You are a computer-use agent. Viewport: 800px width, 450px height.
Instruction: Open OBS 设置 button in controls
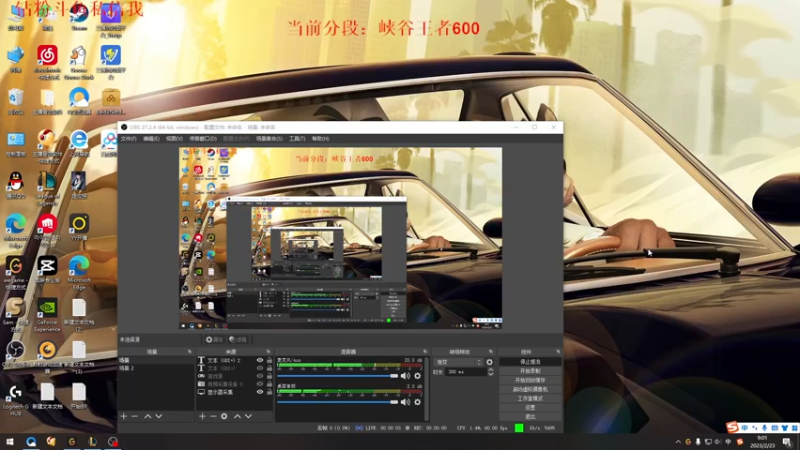pyautogui.click(x=530, y=408)
